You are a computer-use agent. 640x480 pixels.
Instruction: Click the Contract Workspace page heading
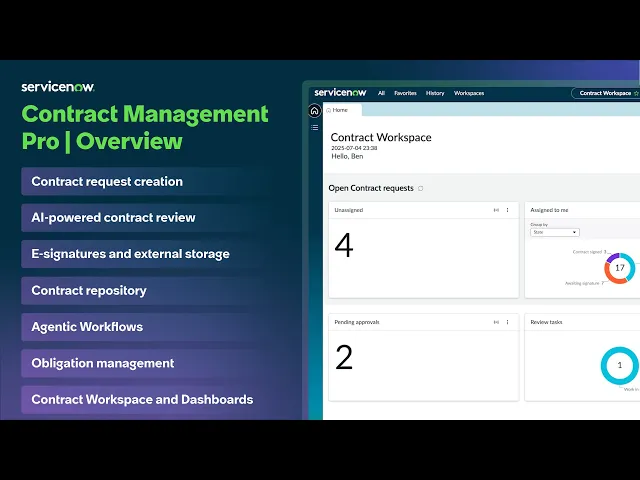[381, 137]
